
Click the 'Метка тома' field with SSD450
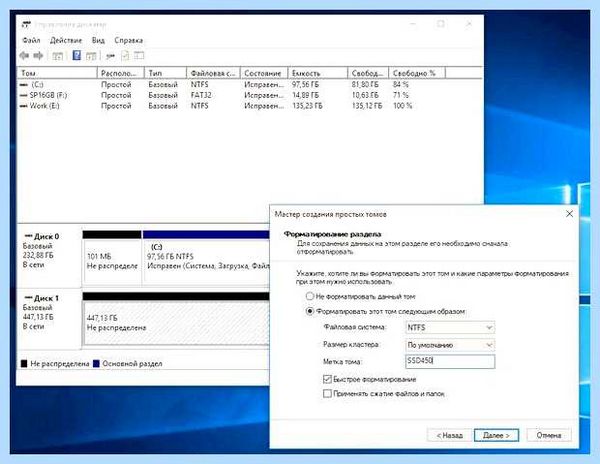click(450, 361)
